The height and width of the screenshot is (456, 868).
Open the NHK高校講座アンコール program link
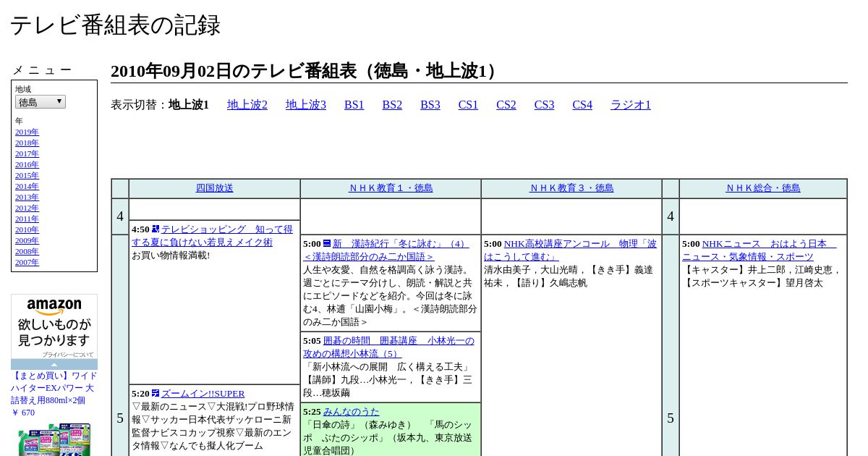point(571,250)
